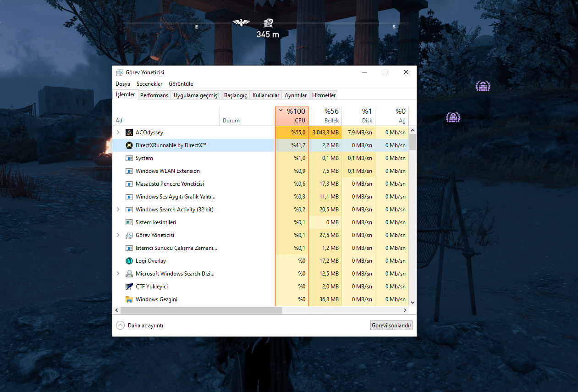578x392 pixels.
Task: Click the horizontal scrollbar right arrow
Action: [x=406, y=310]
